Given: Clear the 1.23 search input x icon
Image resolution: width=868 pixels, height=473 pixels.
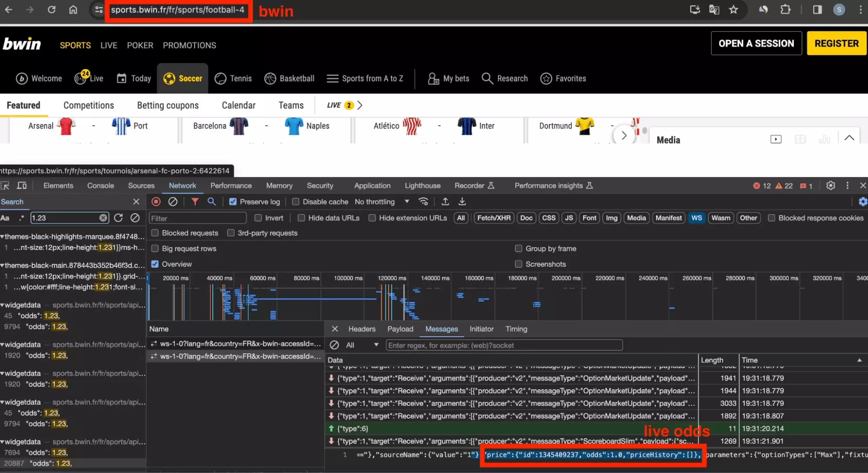Looking at the screenshot, I should point(103,218).
